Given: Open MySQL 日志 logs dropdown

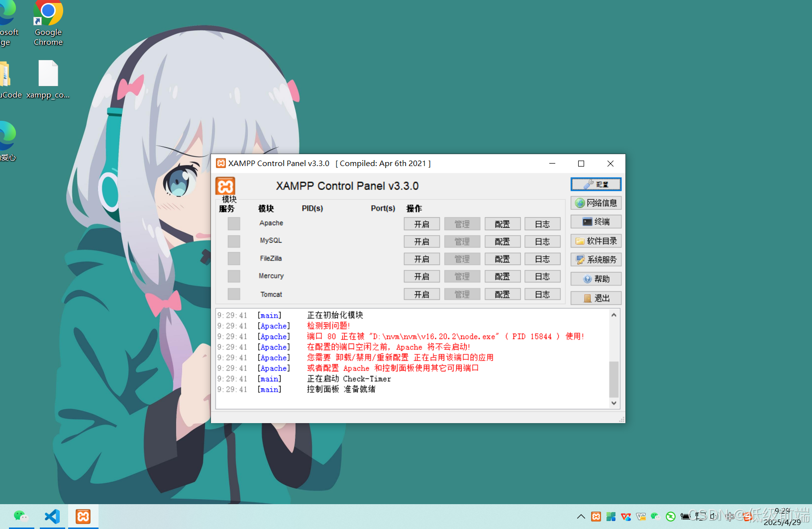Looking at the screenshot, I should pyautogui.click(x=542, y=242).
